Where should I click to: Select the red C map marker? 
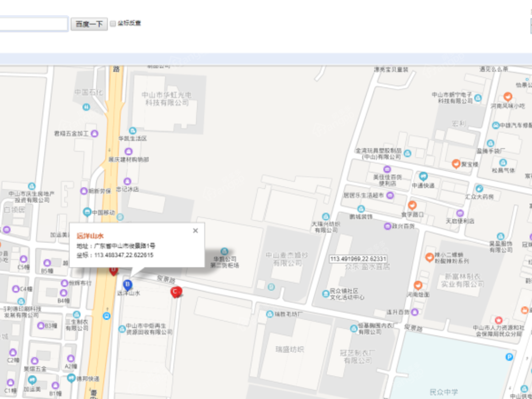(176, 292)
